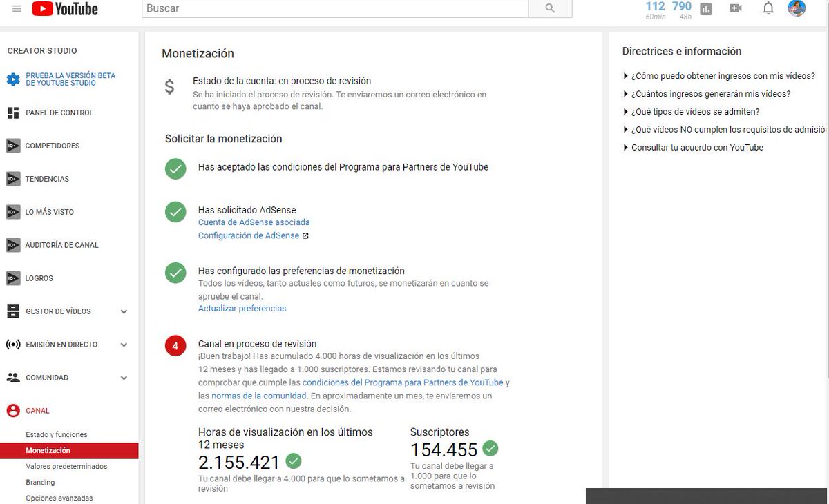Viewport: 829px width, 504px height.
Task: Open the normas de la comunidad link
Action: point(259,396)
